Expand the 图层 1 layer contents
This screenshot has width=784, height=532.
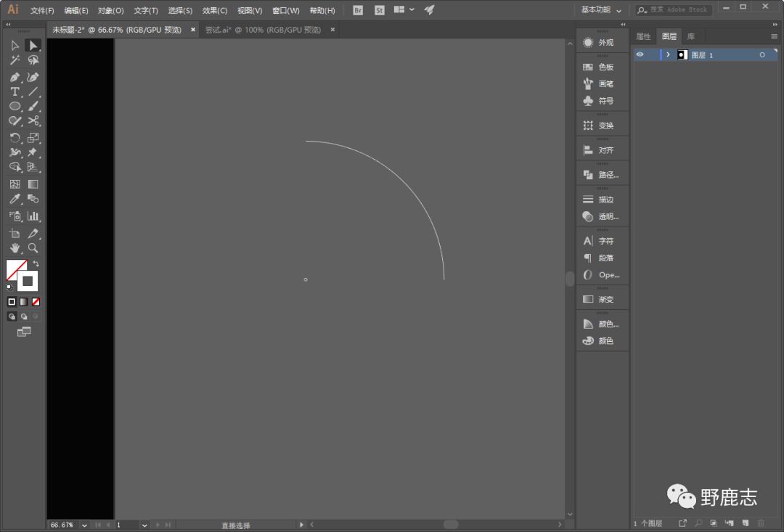[668, 55]
